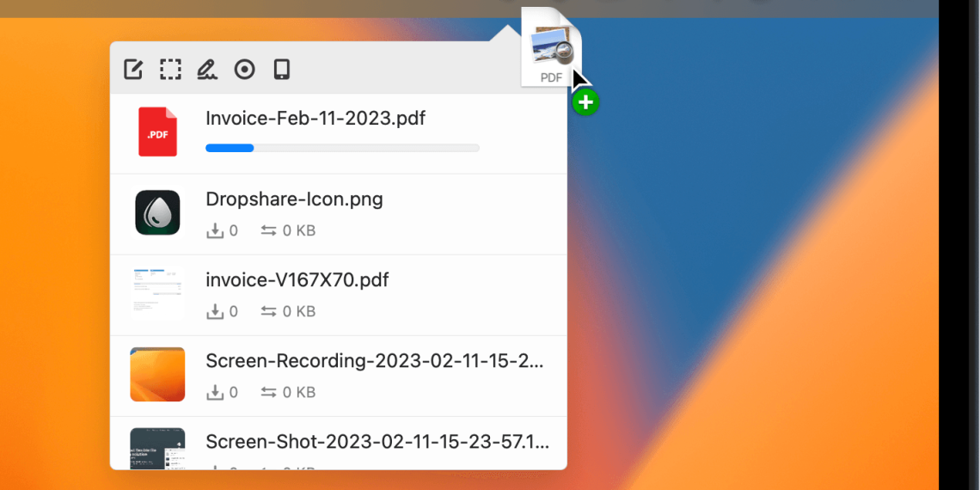Click the mobile device icon in toolbar

[281, 69]
